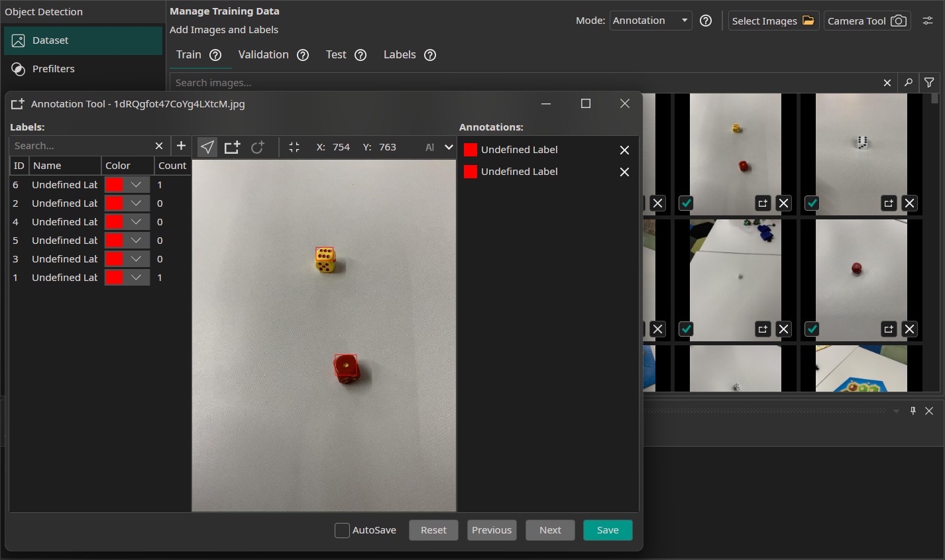Viewport: 945px width, 560px height.
Task: Expand the AI tools dropdown arrow
Action: 449,147
